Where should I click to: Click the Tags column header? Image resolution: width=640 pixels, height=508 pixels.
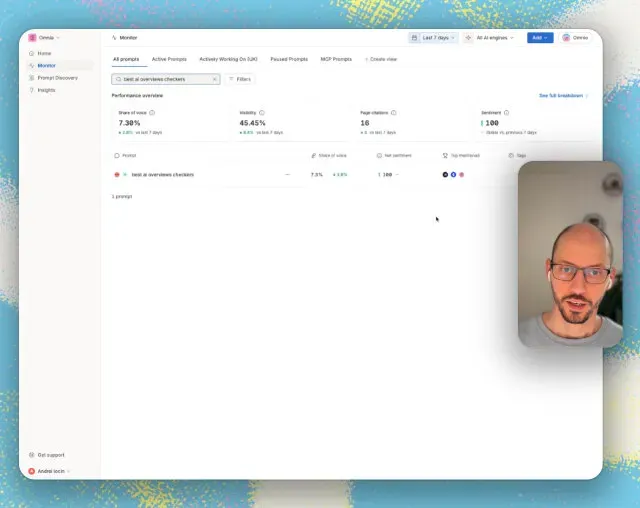(x=518, y=155)
